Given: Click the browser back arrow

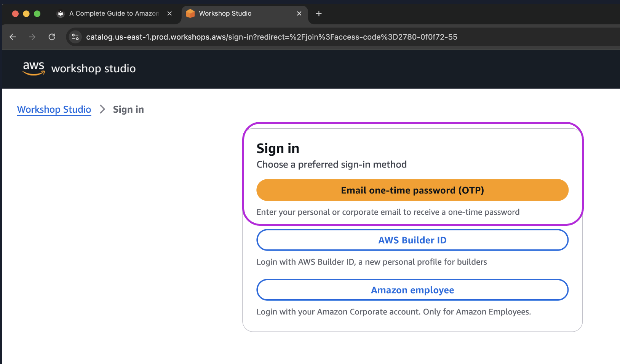Looking at the screenshot, I should tap(13, 37).
